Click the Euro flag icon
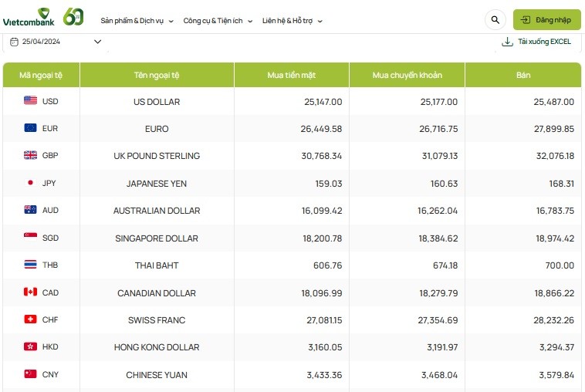585x392 pixels. (30, 128)
